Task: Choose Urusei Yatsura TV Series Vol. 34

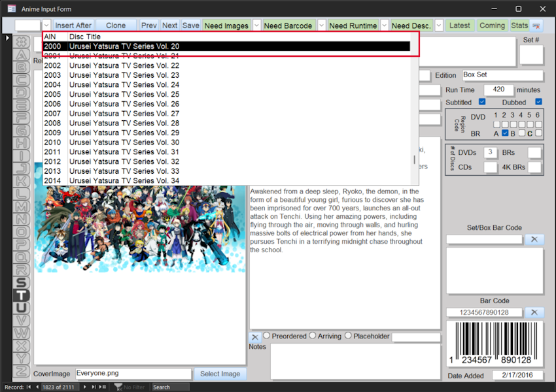Action: [226, 180]
